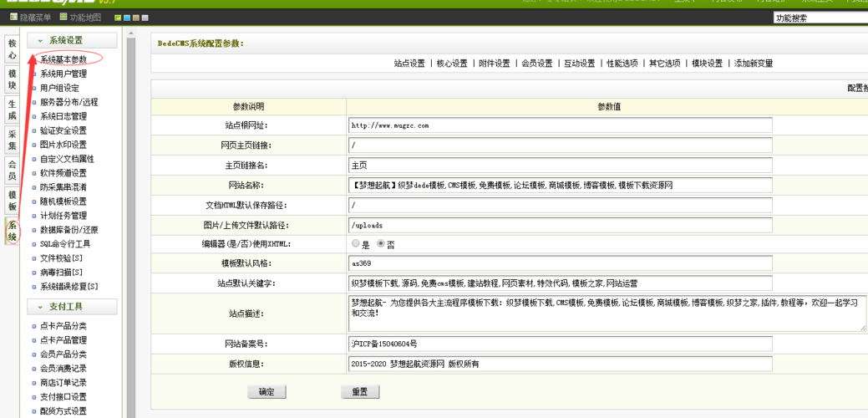Click the 重置 reset button

point(360,391)
